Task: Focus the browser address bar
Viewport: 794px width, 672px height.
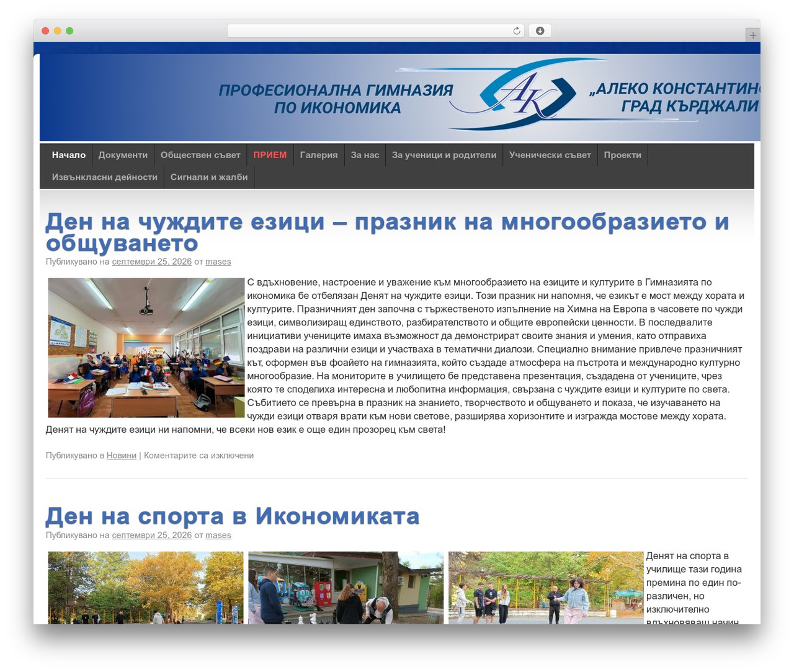Action: click(x=375, y=31)
